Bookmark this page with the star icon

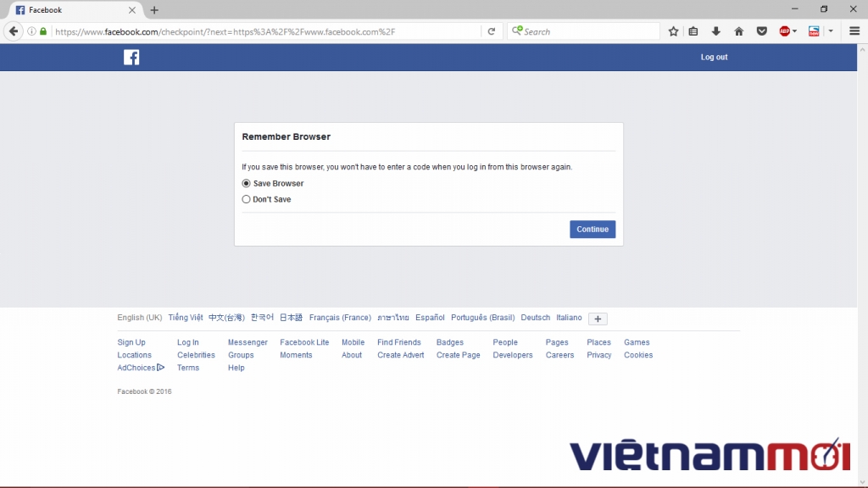click(x=673, y=31)
